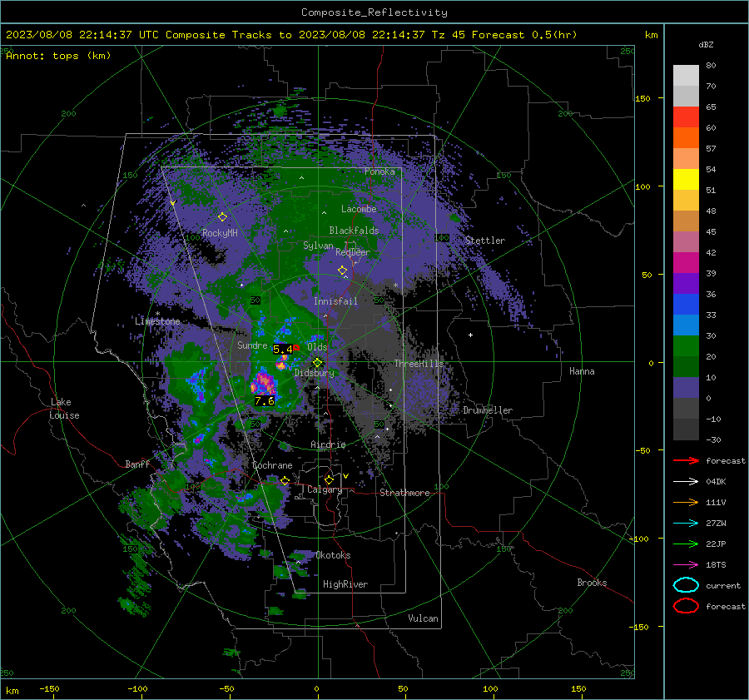Click the storm top label 7.6
Viewport: 749px width, 700px height.
click(x=265, y=401)
